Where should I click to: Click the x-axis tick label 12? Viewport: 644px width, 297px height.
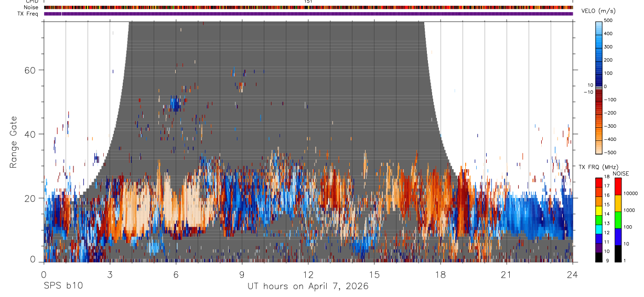pos(308,274)
